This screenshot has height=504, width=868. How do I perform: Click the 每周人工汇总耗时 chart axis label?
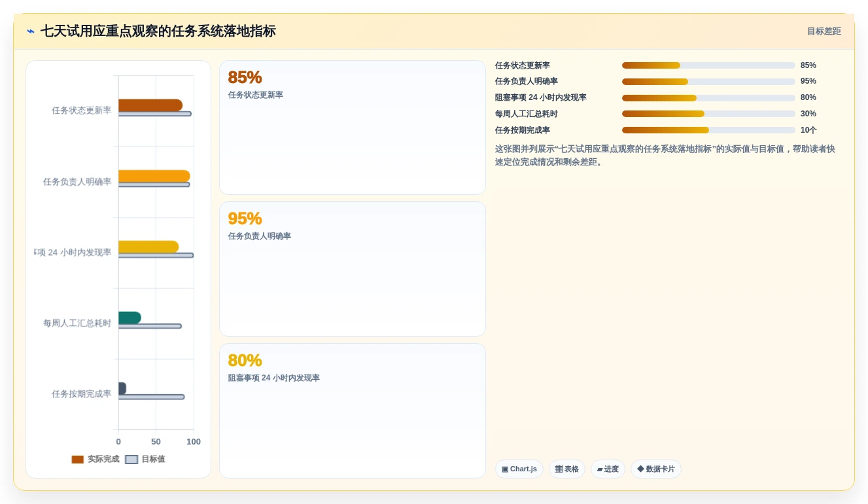(x=77, y=323)
